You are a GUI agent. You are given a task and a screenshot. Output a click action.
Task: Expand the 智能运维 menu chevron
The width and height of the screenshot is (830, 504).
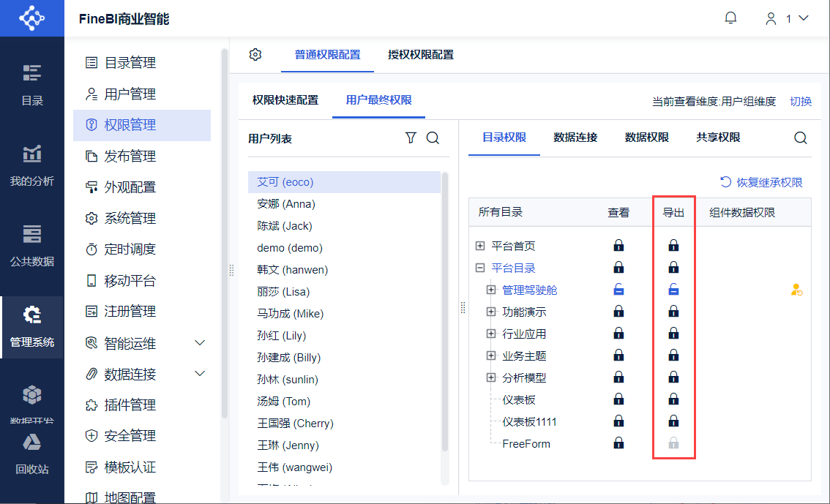tap(200, 342)
